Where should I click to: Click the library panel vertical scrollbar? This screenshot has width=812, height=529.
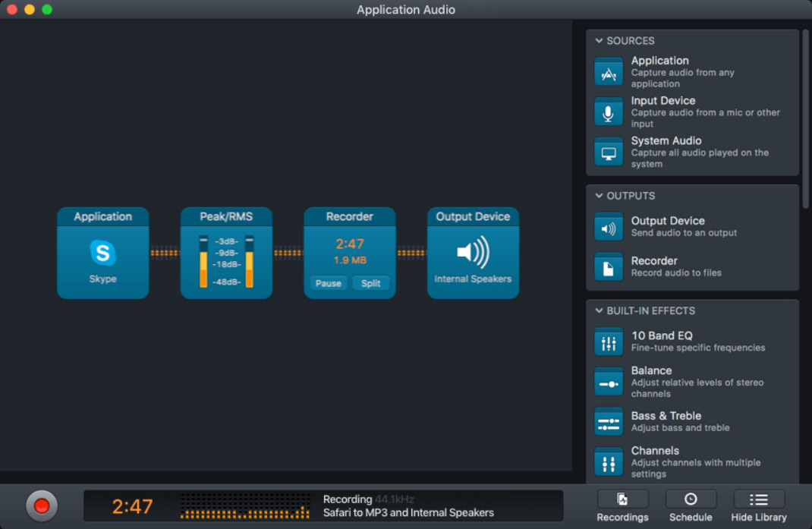click(x=805, y=119)
